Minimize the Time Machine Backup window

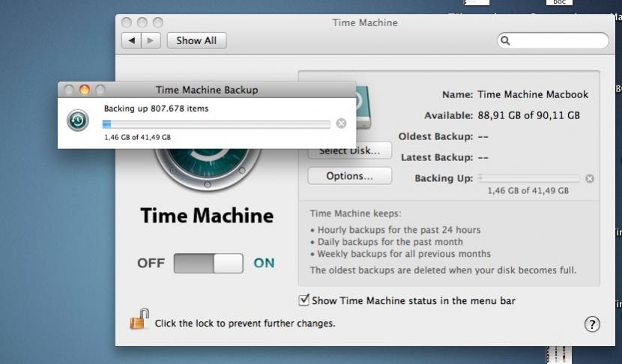[x=85, y=90]
